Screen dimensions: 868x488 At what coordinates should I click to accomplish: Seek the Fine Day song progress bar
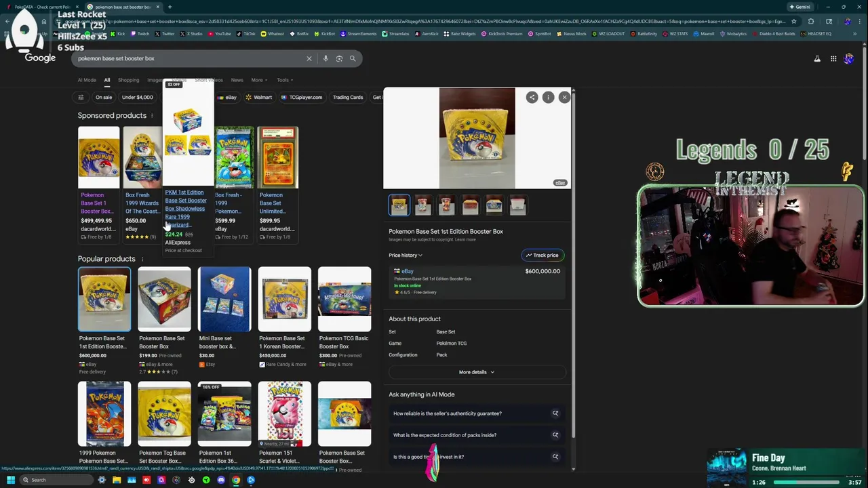(806, 483)
